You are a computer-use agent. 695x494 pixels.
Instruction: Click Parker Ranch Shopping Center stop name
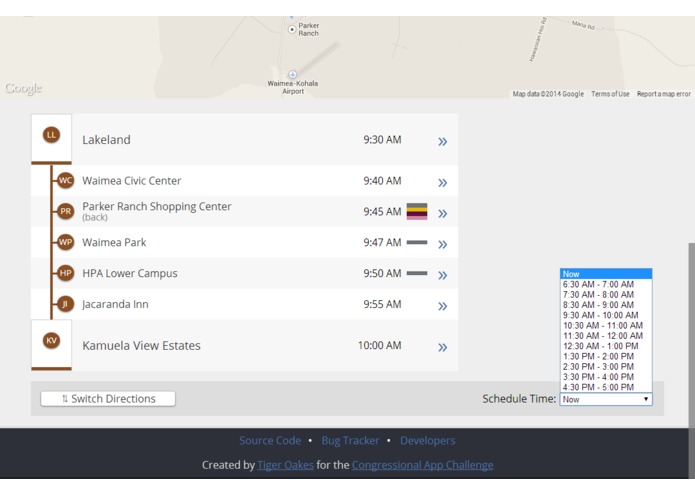156,206
